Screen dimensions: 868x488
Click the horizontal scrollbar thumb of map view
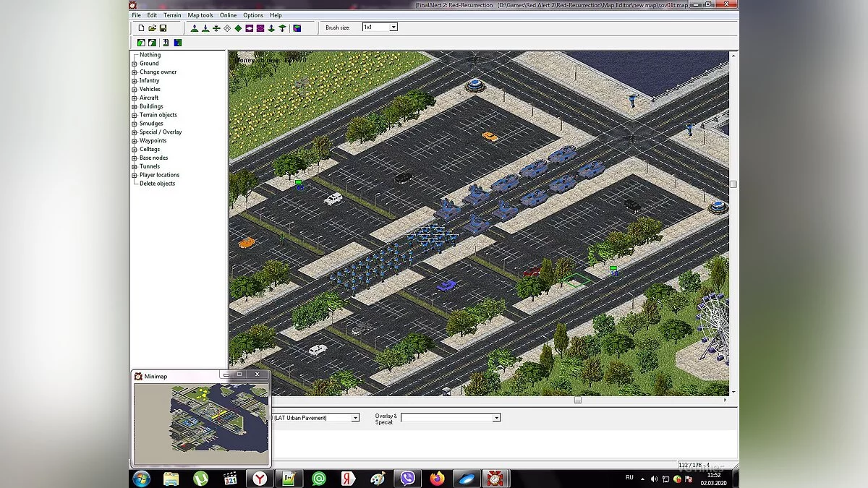[577, 400]
